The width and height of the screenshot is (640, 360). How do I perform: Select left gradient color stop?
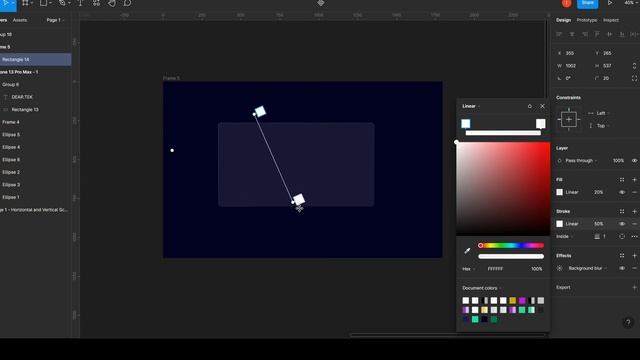point(466,124)
